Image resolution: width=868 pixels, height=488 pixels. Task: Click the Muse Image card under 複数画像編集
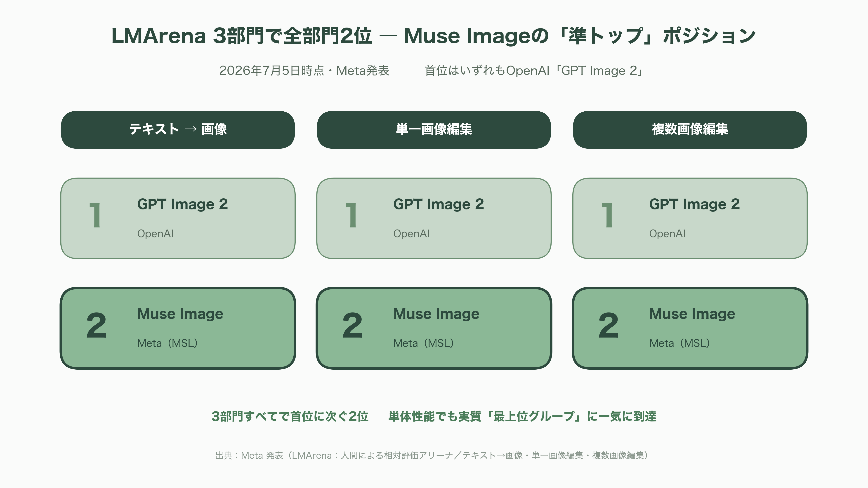tap(690, 328)
